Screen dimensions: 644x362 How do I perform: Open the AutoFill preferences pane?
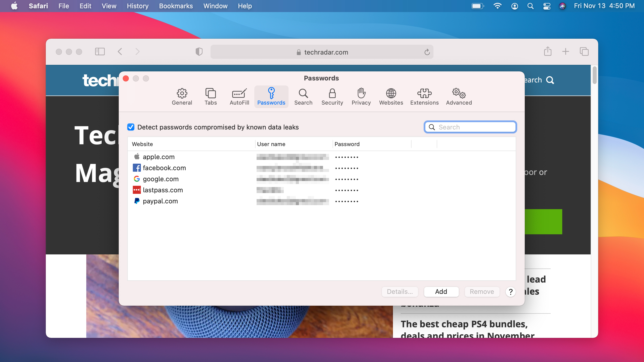click(x=239, y=97)
